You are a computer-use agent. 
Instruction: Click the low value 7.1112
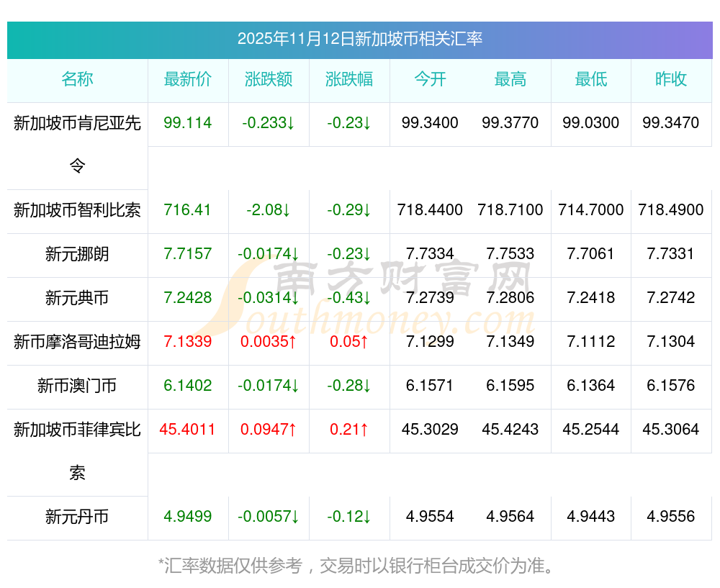(591, 342)
